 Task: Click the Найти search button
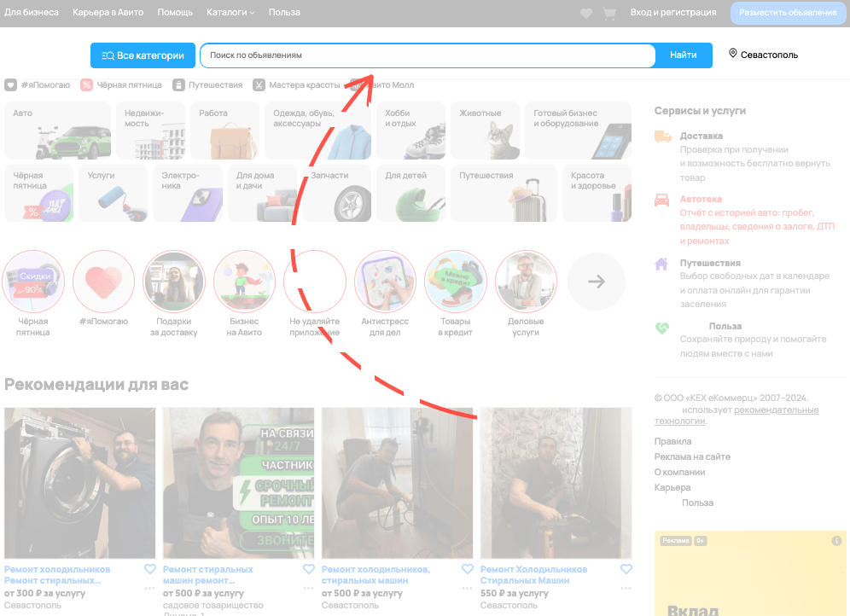(683, 55)
